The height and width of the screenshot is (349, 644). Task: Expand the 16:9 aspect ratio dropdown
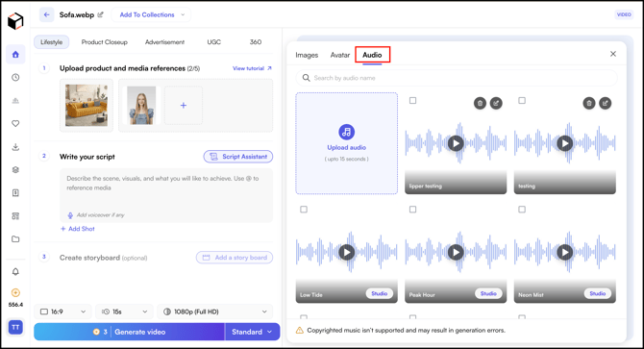coord(63,312)
